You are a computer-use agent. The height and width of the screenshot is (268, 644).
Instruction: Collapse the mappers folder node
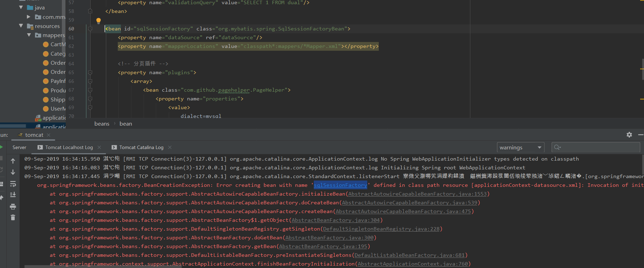tap(29, 35)
